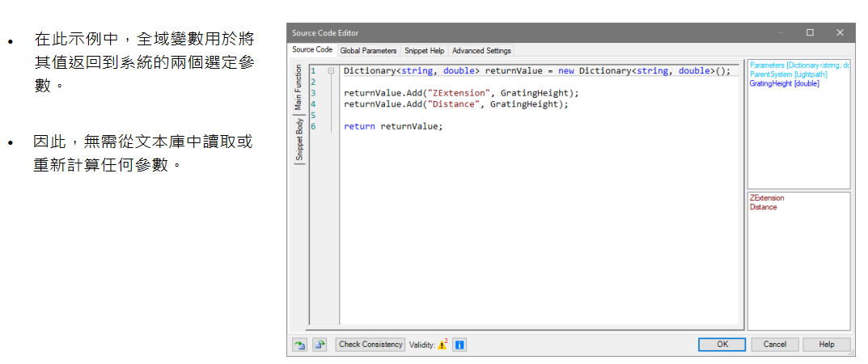This screenshot has height=364, width=868.
Task: Click the Cancel button
Action: [x=774, y=344]
